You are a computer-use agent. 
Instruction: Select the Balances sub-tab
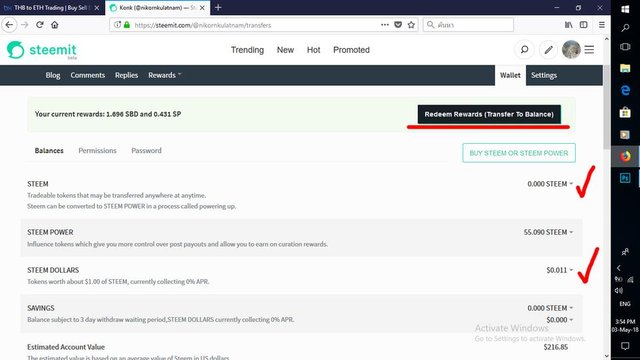click(x=49, y=151)
